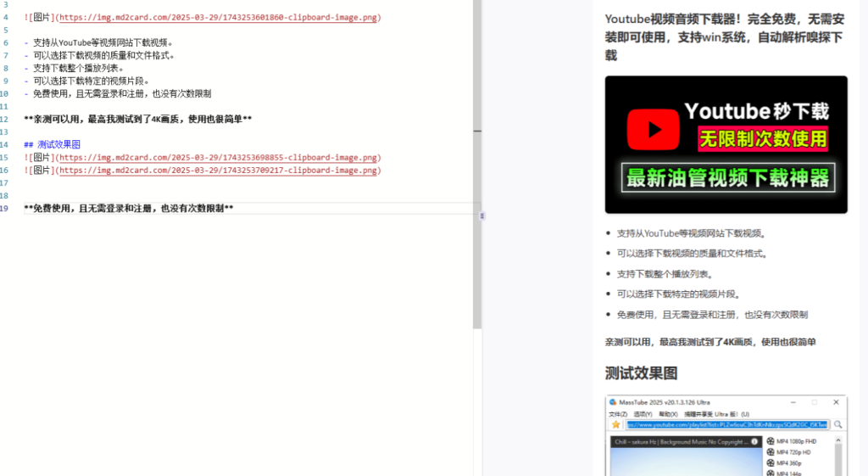Click the film reel icon for MP4 360p
This screenshot has height=476, width=868.
coord(770,462)
